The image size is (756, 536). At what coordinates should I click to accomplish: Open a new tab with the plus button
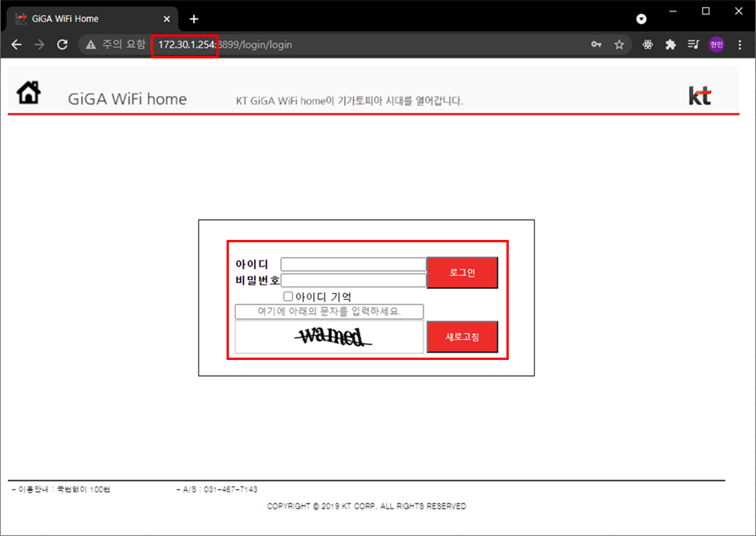point(194,19)
